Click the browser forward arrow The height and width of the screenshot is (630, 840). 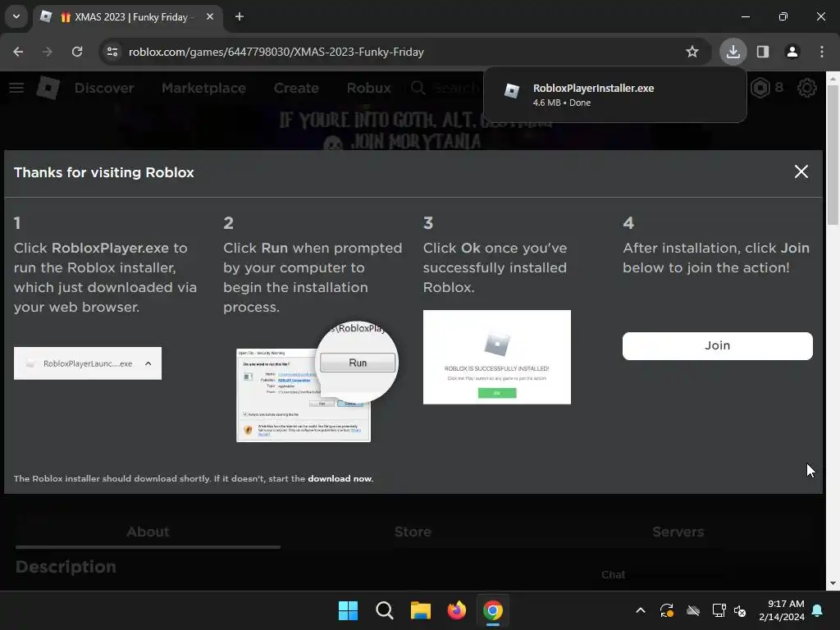[48, 52]
